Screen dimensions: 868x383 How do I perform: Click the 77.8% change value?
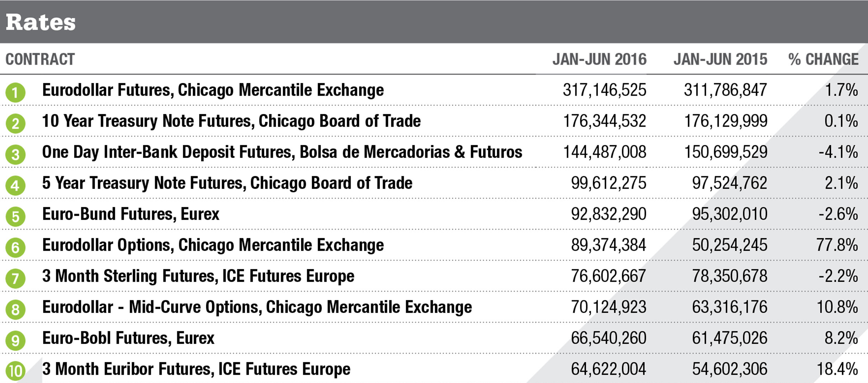pos(837,245)
